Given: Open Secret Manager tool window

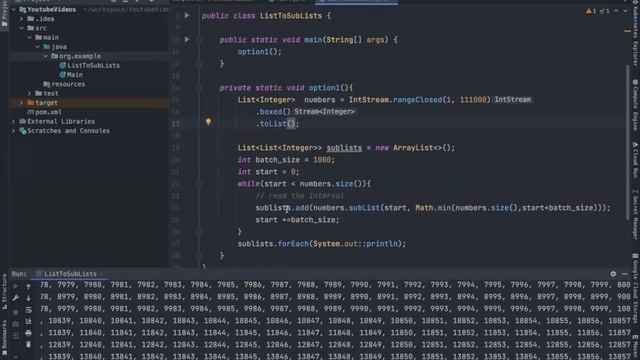Looking at the screenshot, I should [635, 214].
